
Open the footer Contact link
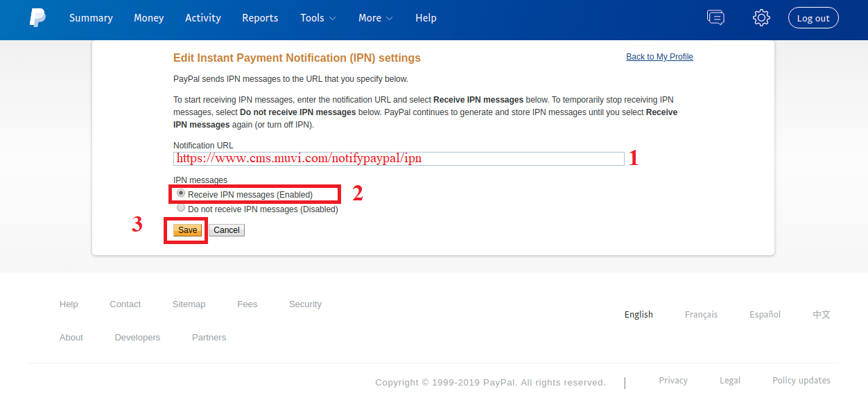[x=125, y=304]
